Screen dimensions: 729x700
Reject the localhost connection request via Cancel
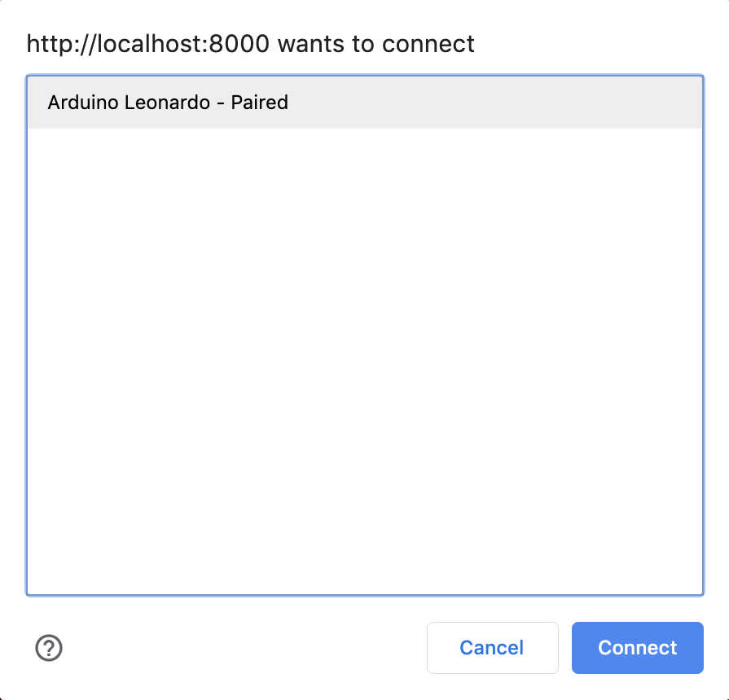point(492,648)
